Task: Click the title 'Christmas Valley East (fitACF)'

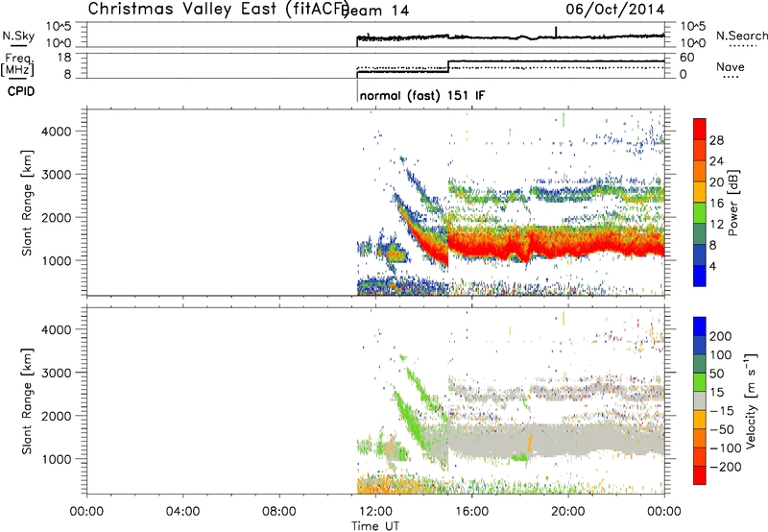Action: point(219,9)
